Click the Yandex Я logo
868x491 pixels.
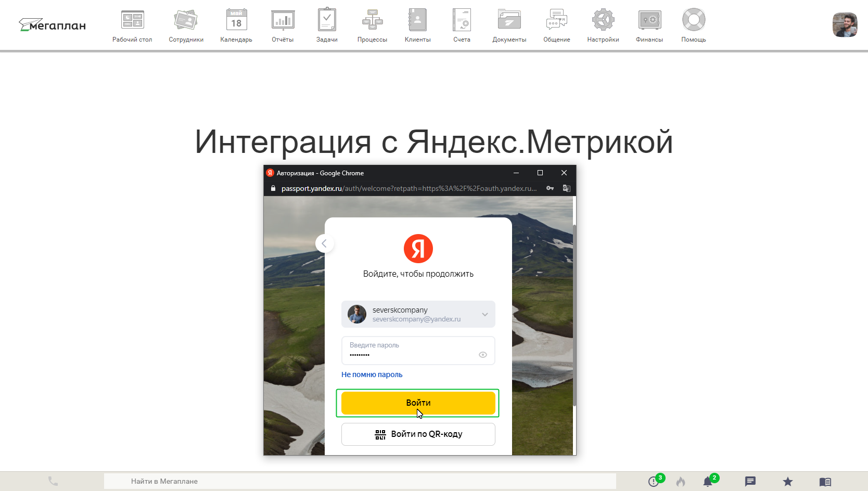point(418,249)
